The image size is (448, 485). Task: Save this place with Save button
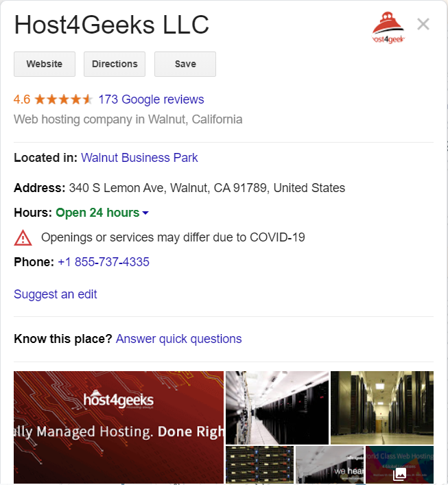click(185, 64)
